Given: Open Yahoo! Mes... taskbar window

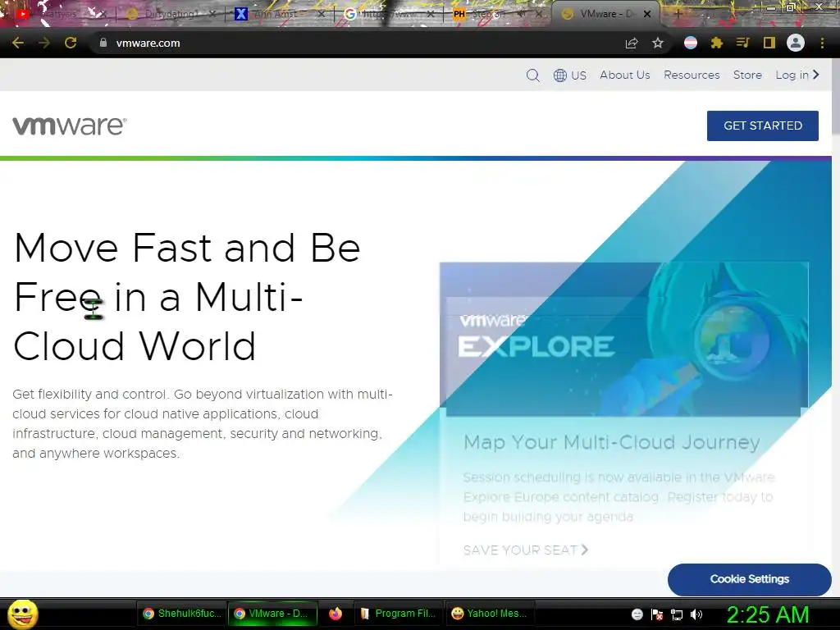Looking at the screenshot, I should pos(490,614).
